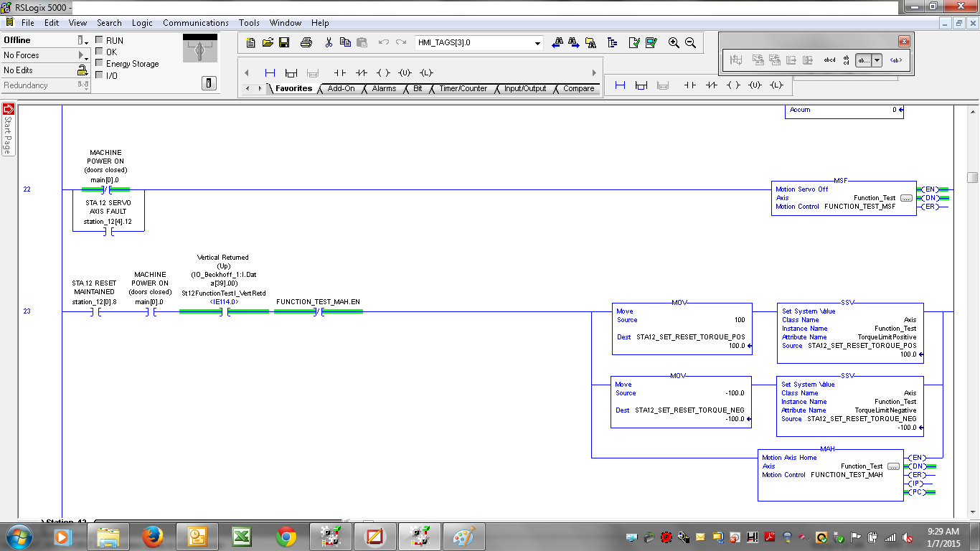The image size is (980, 551).
Task: Insert an Output Latch instruction from Favorites
Action: pos(426,72)
